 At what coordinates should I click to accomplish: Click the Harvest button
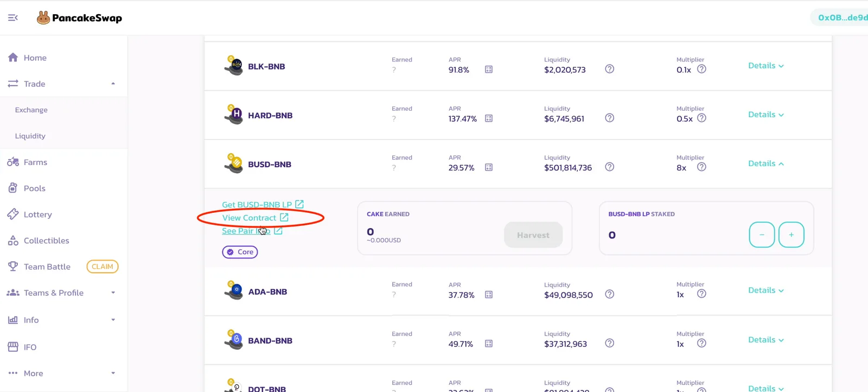[x=533, y=235]
